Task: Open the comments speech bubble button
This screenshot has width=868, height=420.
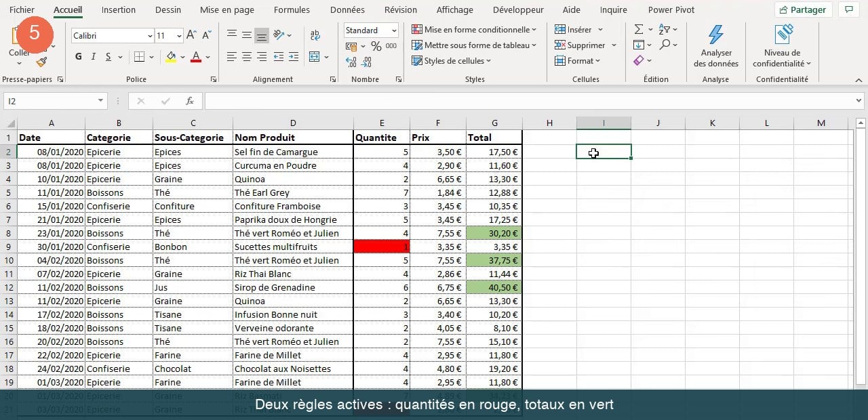Action: coord(848,10)
